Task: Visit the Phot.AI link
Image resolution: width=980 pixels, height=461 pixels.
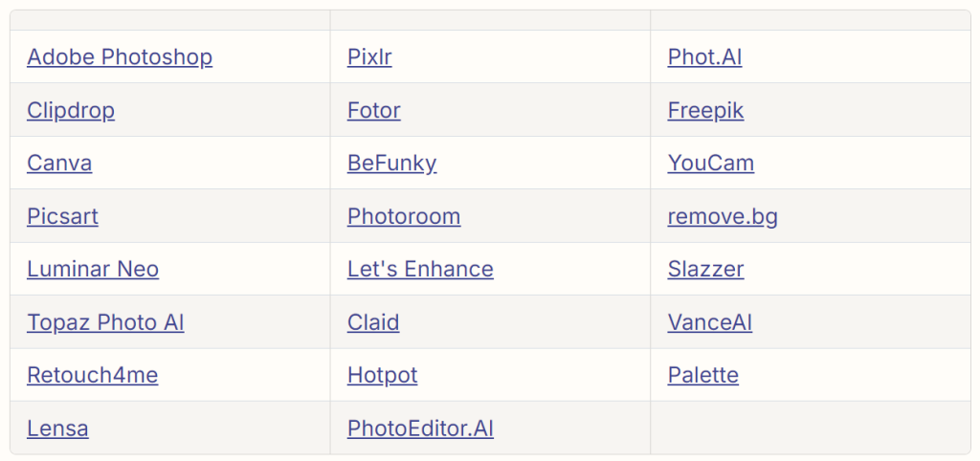Action: [704, 57]
